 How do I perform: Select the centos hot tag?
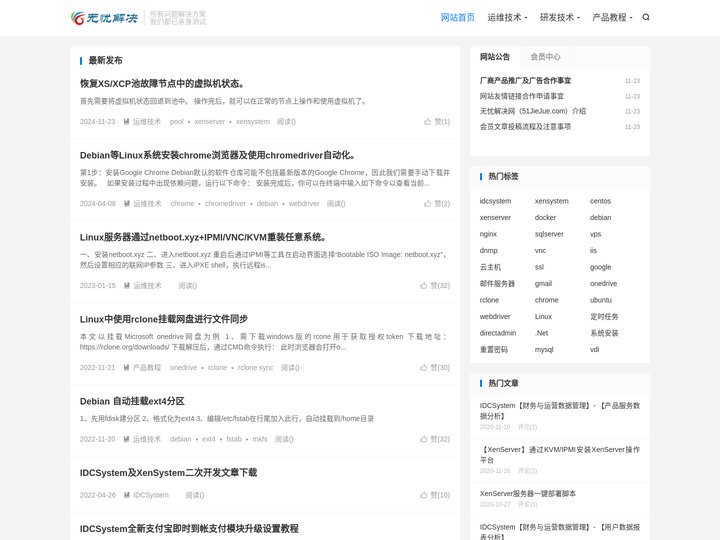click(x=600, y=201)
